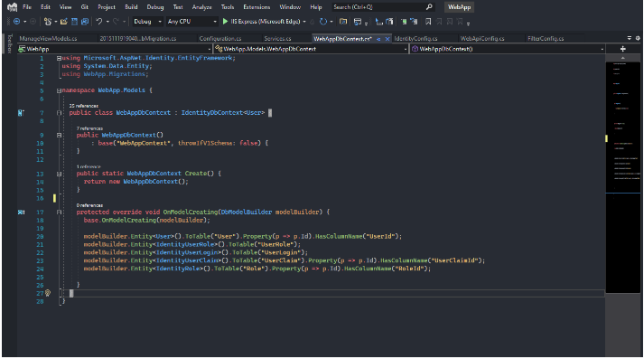
Task: Open the Any CPU platform dropdown
Action: coord(191,22)
